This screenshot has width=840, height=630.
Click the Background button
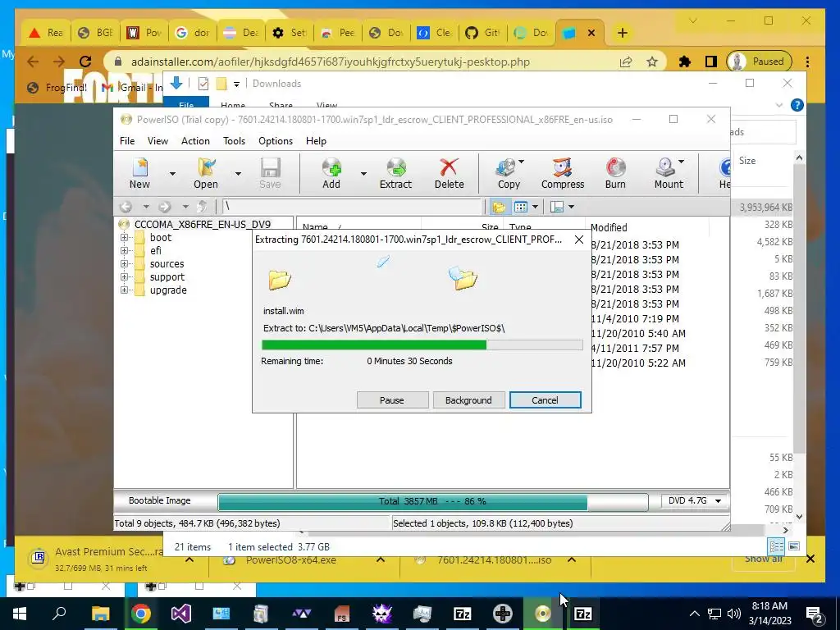click(x=468, y=400)
